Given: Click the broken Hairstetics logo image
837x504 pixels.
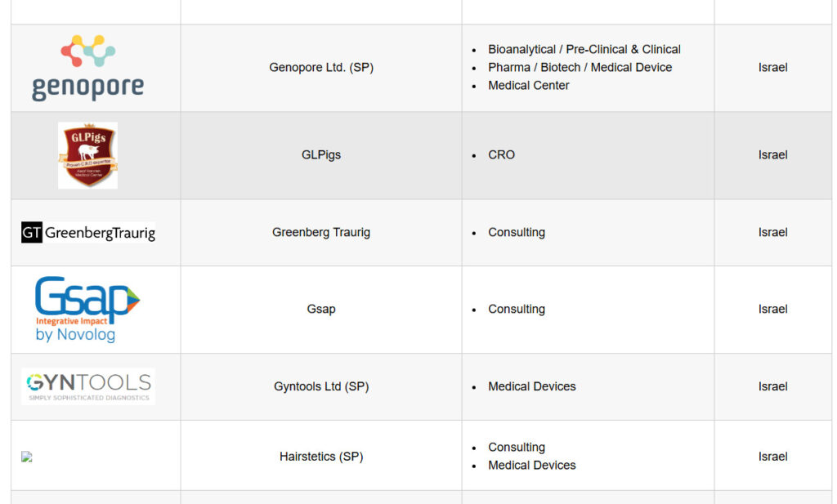Looking at the screenshot, I should pyautogui.click(x=27, y=457).
